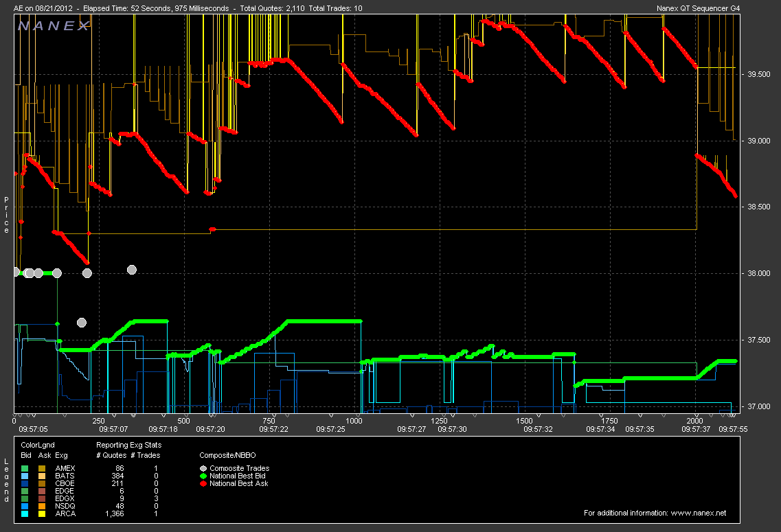
Task: Click the AE on 08/21/2012 chart title
Action: [44, 8]
